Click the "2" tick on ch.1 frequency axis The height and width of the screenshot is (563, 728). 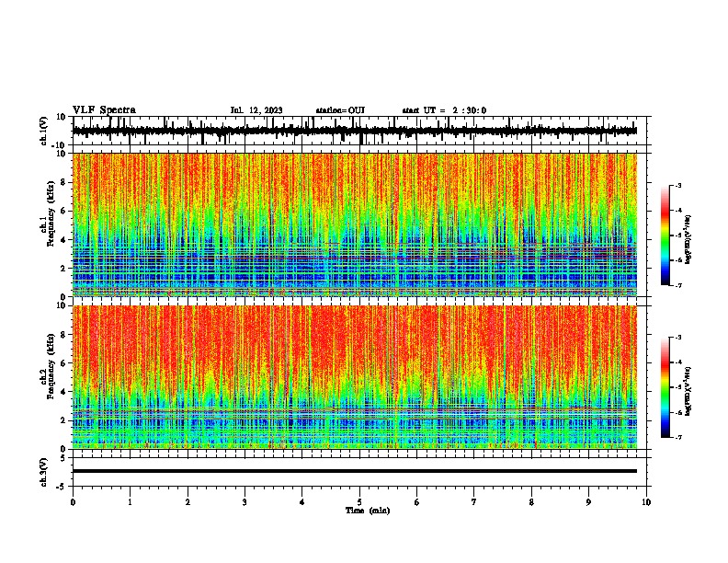click(x=64, y=268)
